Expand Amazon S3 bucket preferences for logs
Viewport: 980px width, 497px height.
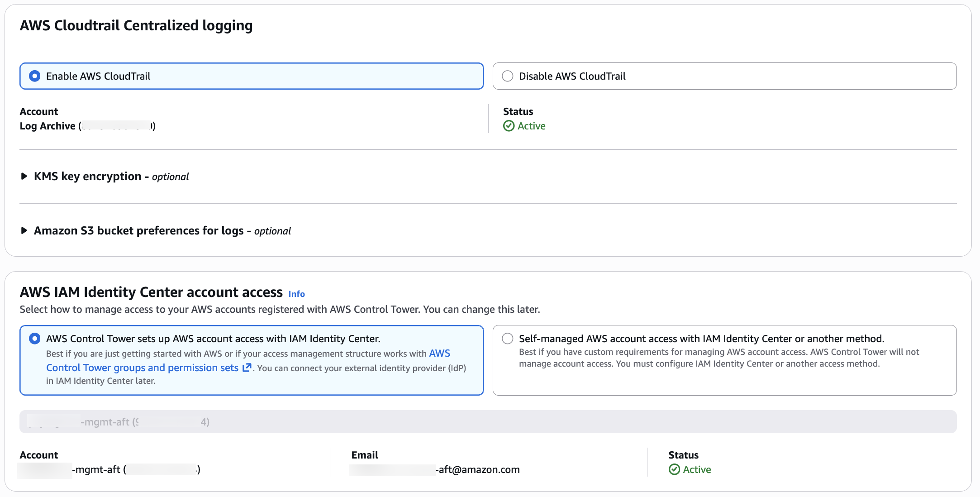(x=156, y=231)
